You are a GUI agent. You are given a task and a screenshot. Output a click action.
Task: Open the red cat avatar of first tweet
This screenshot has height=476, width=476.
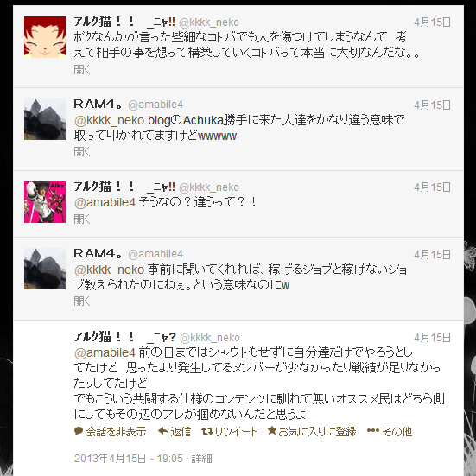point(45,37)
